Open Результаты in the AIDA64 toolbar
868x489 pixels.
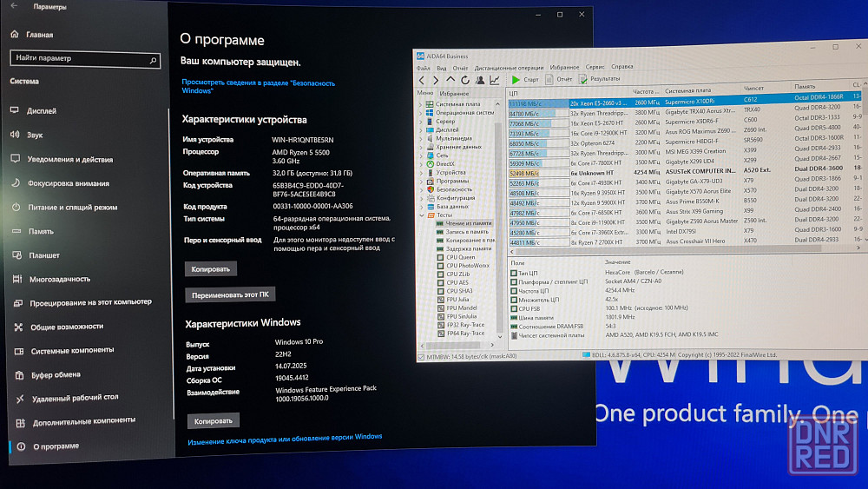(600, 79)
